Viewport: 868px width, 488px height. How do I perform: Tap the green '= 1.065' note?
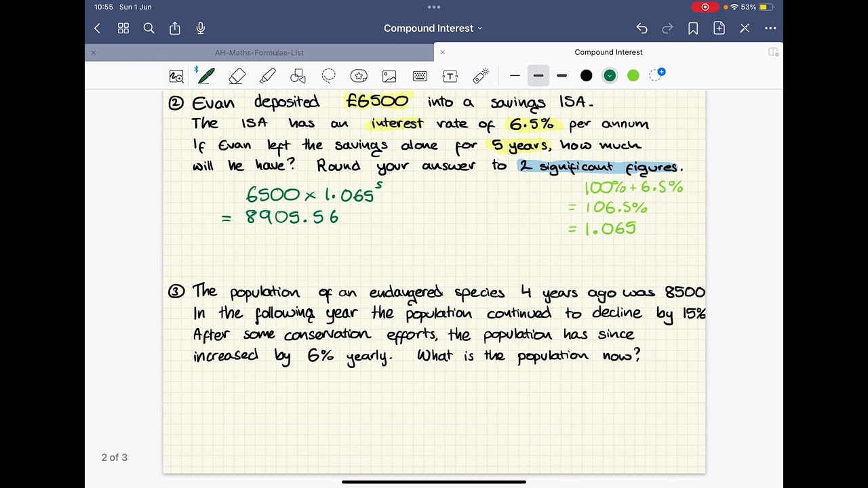[602, 228]
